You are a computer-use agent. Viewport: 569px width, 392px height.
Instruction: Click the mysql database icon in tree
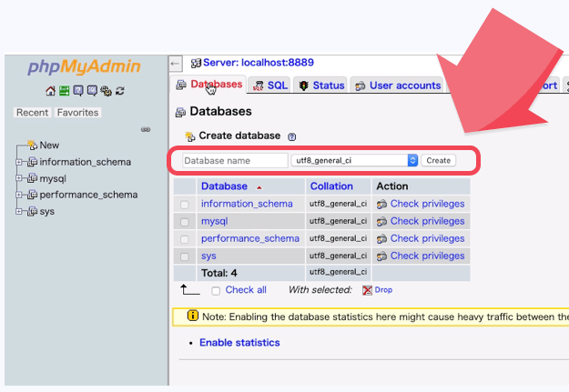(x=32, y=178)
